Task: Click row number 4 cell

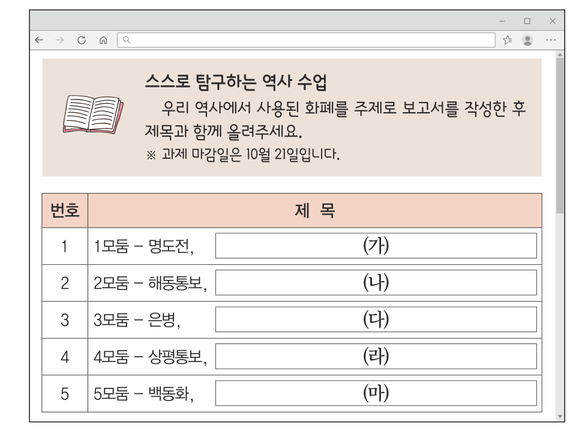Action: coord(65,356)
